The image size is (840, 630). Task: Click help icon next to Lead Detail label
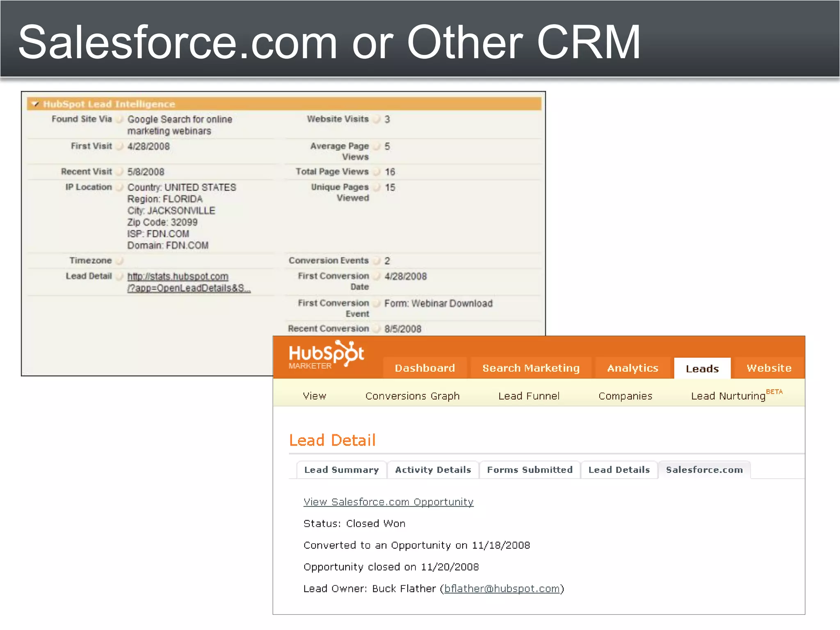[x=119, y=276]
